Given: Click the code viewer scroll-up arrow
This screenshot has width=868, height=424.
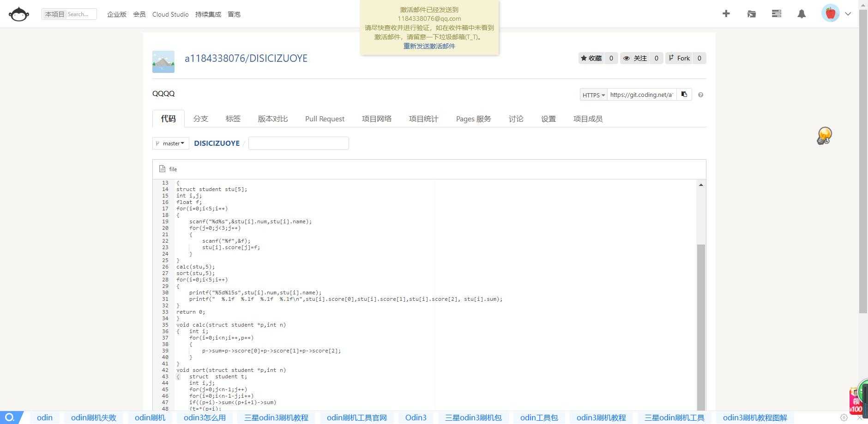Looking at the screenshot, I should pos(701,185).
